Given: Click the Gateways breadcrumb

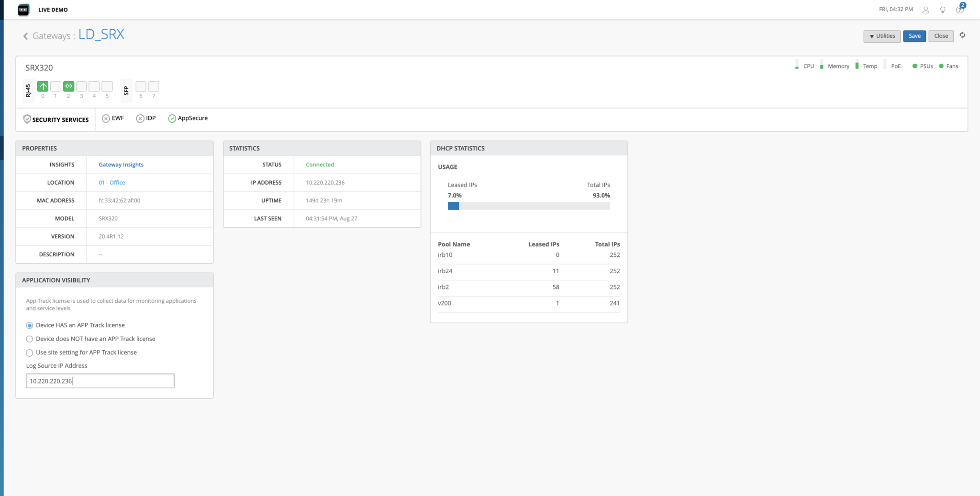Looking at the screenshot, I should pos(51,36).
